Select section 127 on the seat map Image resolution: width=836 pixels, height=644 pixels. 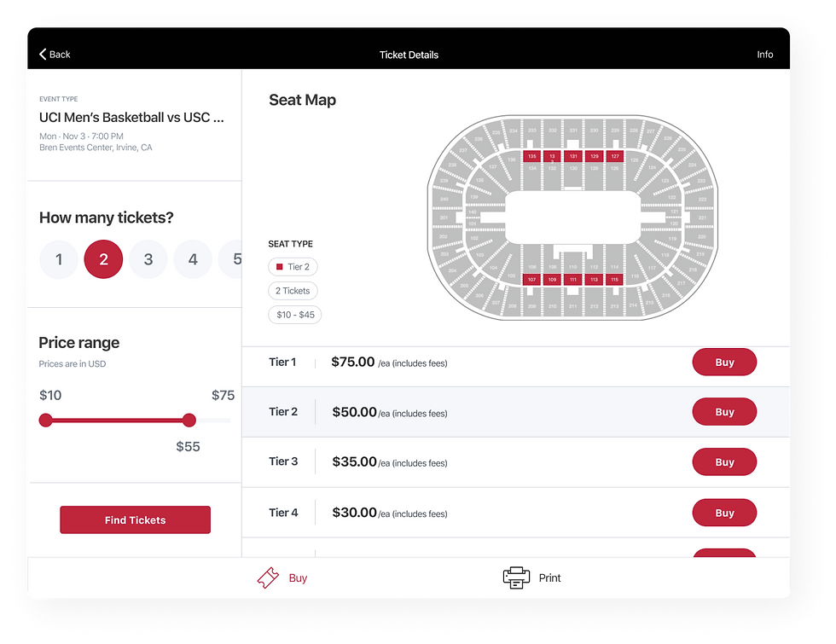(615, 156)
